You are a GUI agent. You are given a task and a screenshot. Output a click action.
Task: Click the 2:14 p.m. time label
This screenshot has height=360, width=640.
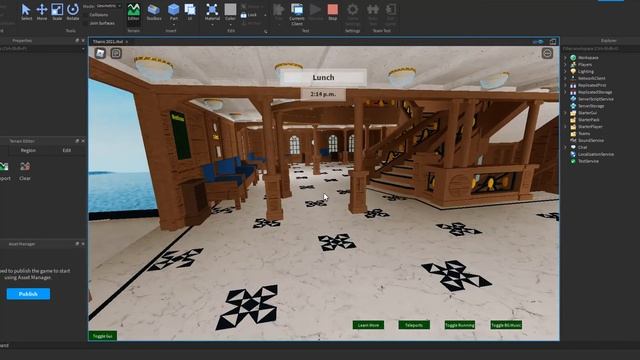click(323, 94)
